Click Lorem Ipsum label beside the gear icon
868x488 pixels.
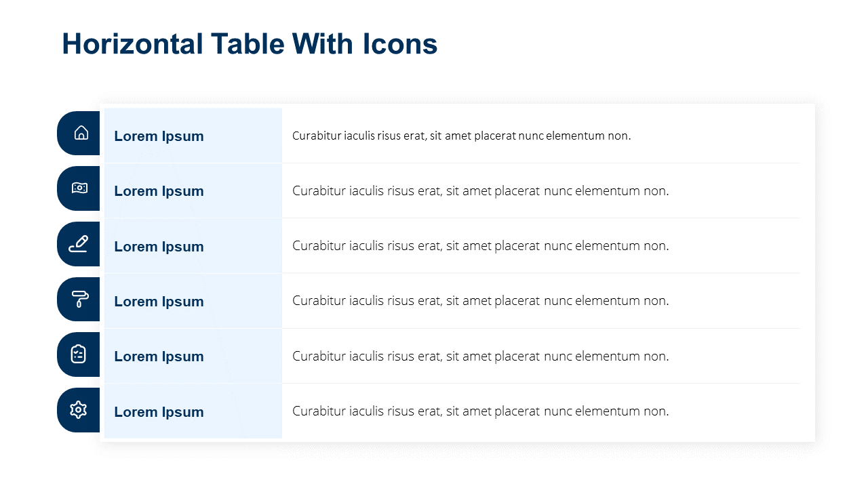point(159,412)
